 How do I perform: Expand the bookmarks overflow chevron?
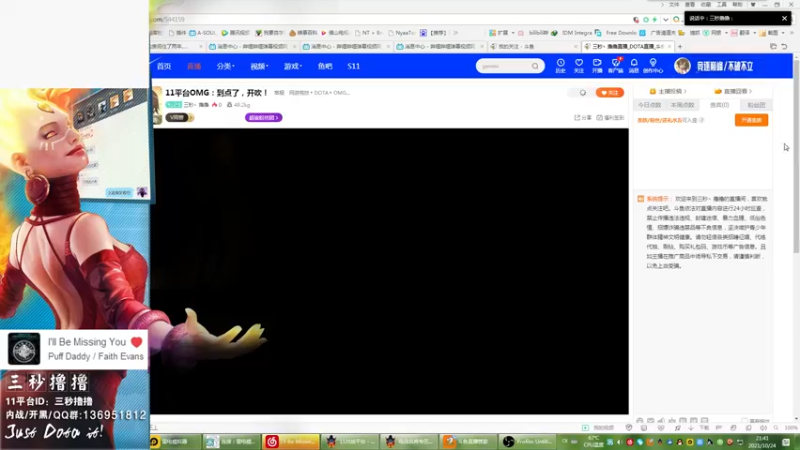point(456,33)
